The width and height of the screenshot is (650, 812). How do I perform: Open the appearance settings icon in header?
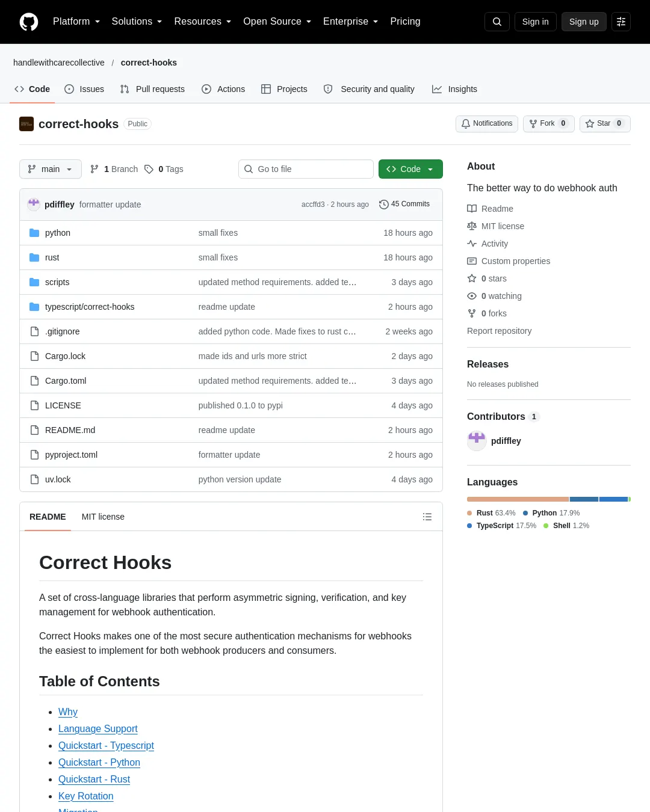coord(621,22)
